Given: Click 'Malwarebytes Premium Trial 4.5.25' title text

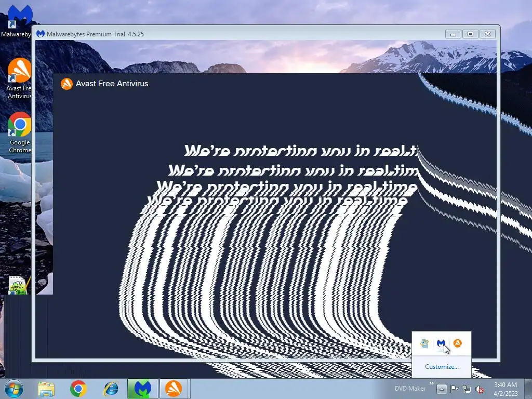Looking at the screenshot, I should [x=95, y=34].
